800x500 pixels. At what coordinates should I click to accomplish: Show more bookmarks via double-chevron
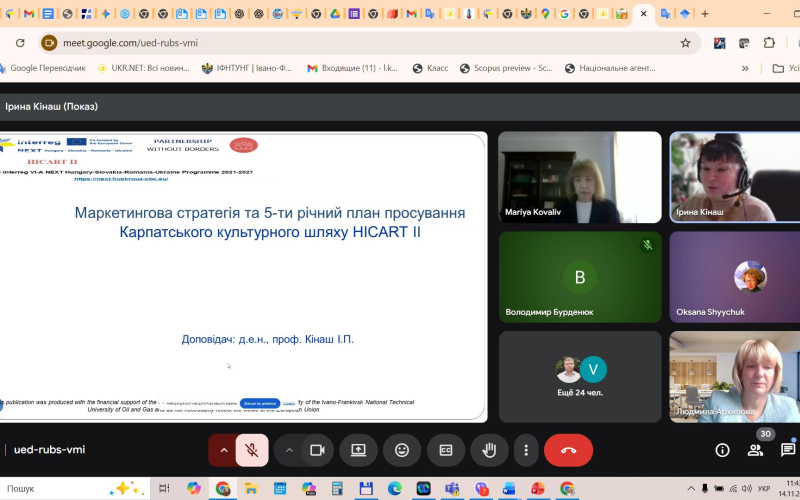pos(744,68)
